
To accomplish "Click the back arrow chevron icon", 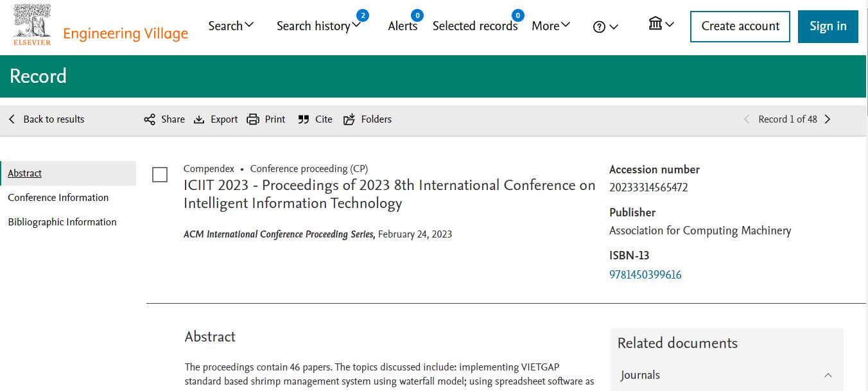I will click(x=12, y=119).
